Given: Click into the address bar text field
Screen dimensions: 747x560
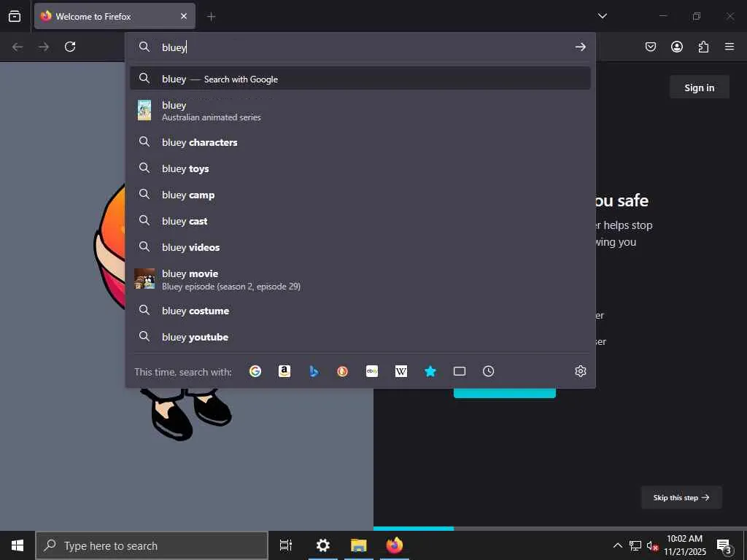Looking at the screenshot, I should [362, 47].
